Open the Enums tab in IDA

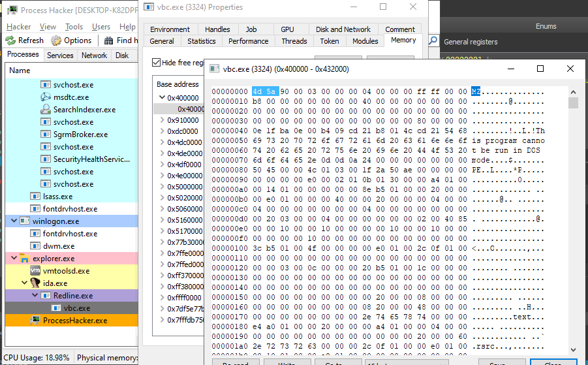[x=546, y=26]
